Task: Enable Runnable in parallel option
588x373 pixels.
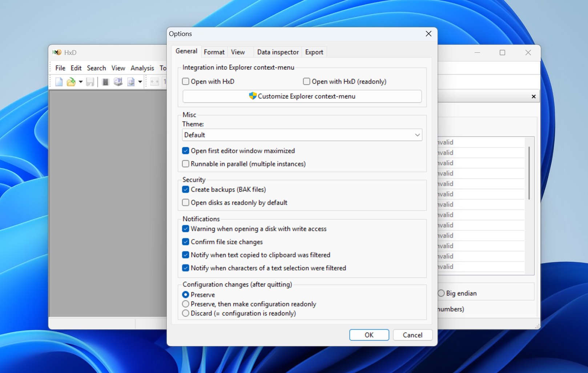Action: pyautogui.click(x=185, y=164)
